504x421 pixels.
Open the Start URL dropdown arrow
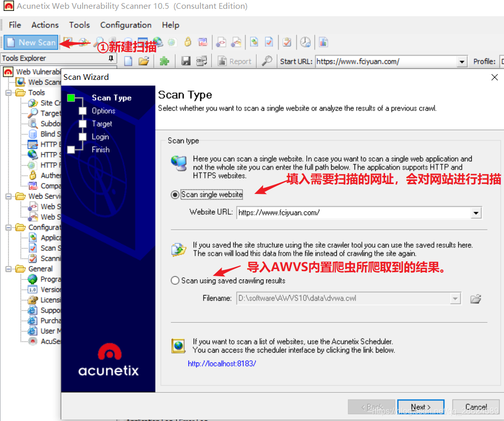(462, 61)
